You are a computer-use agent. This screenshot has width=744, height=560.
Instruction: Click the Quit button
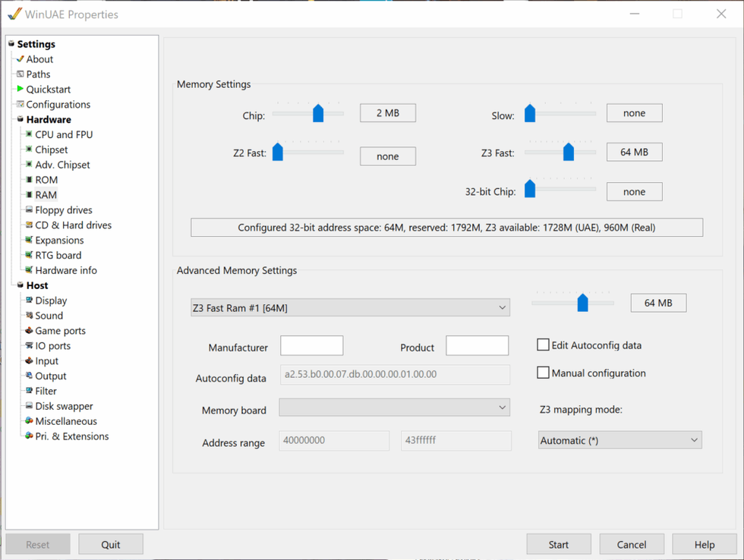click(111, 544)
